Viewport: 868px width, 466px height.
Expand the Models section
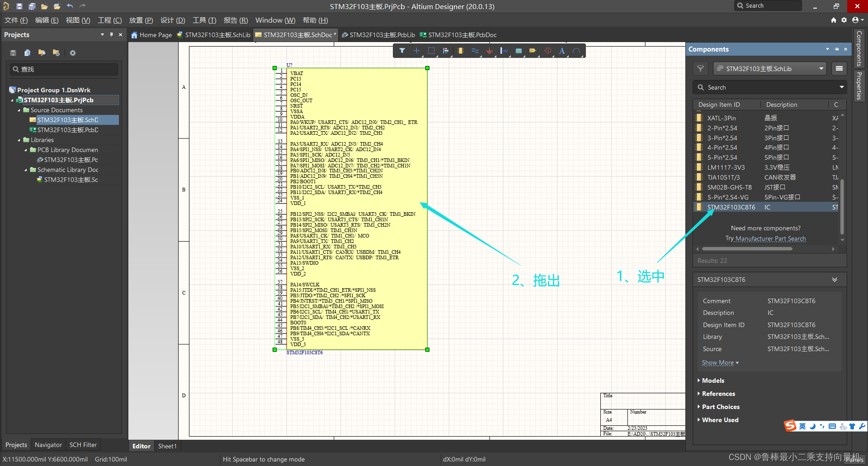coord(713,380)
